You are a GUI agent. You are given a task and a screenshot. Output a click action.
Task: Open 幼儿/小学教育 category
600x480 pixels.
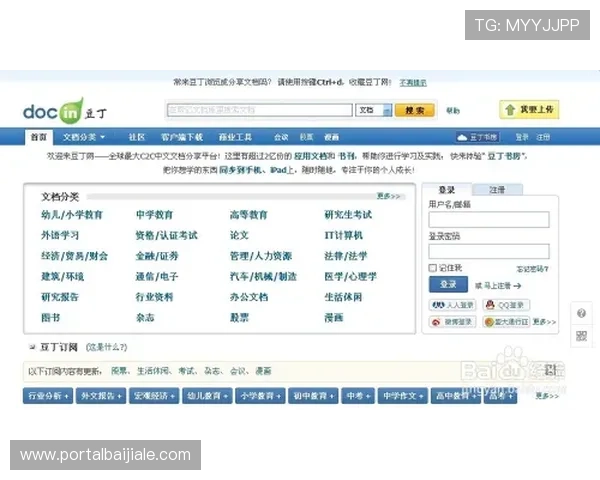click(72, 215)
